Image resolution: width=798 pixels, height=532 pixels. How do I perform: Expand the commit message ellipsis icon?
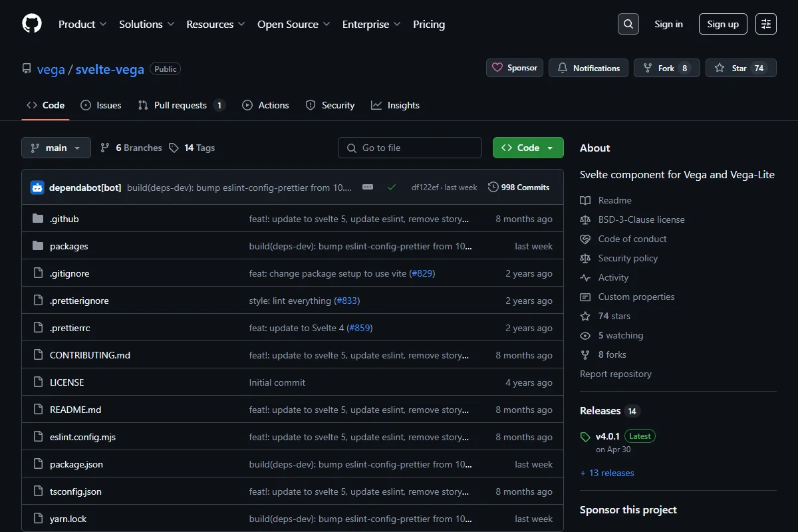[368, 188]
